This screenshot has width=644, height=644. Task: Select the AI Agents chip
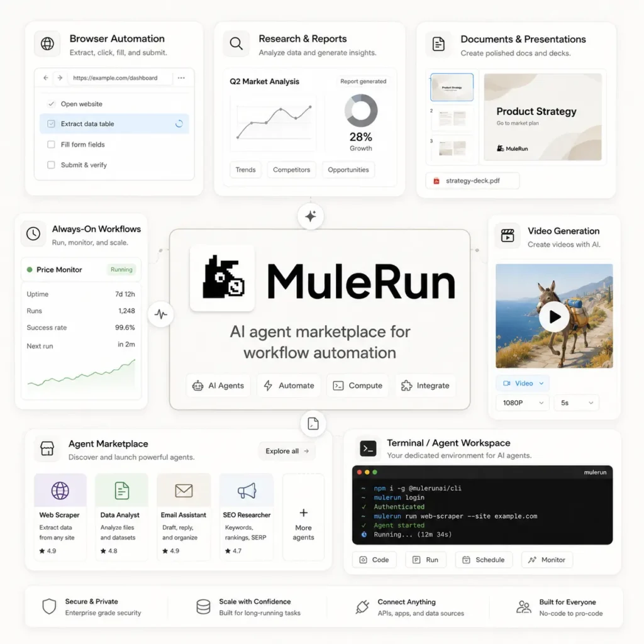(x=218, y=386)
